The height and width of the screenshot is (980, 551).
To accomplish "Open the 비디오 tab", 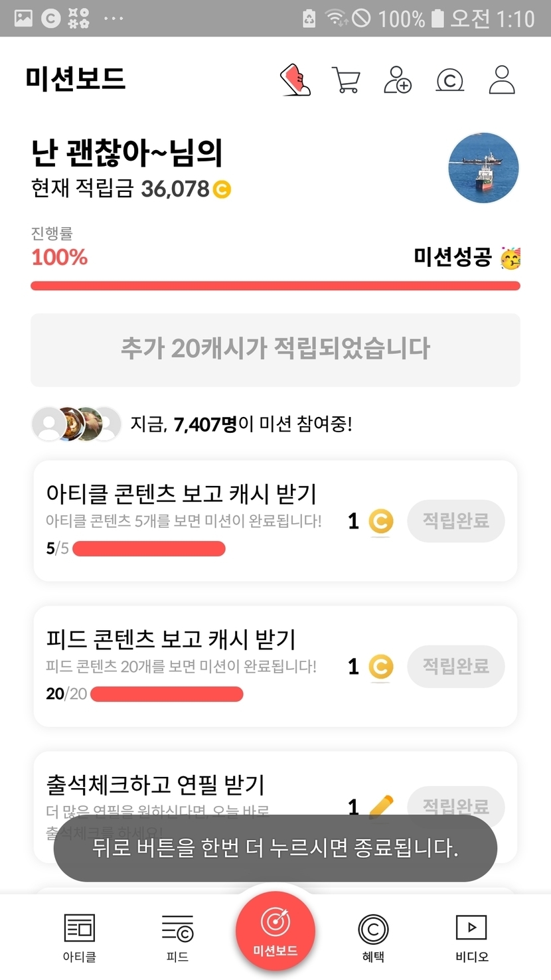I will pyautogui.click(x=471, y=938).
